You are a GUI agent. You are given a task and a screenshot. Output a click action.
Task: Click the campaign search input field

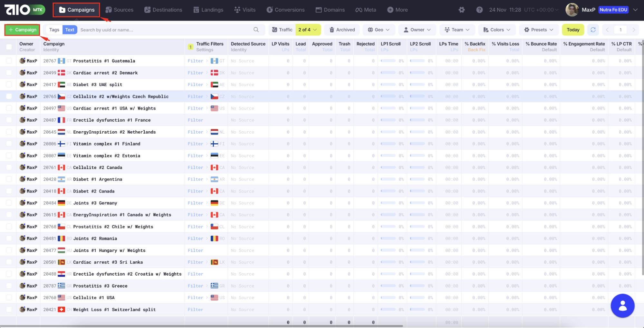[164, 30]
